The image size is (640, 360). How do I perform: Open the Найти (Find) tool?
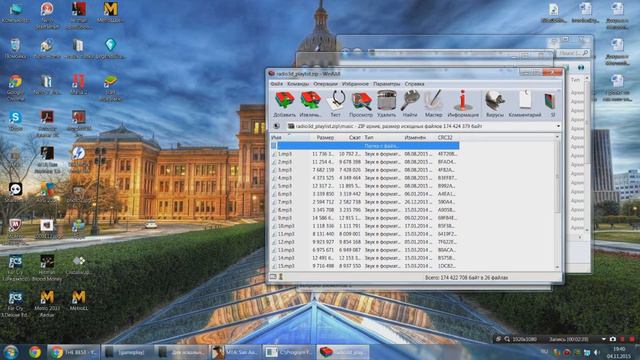point(410,104)
